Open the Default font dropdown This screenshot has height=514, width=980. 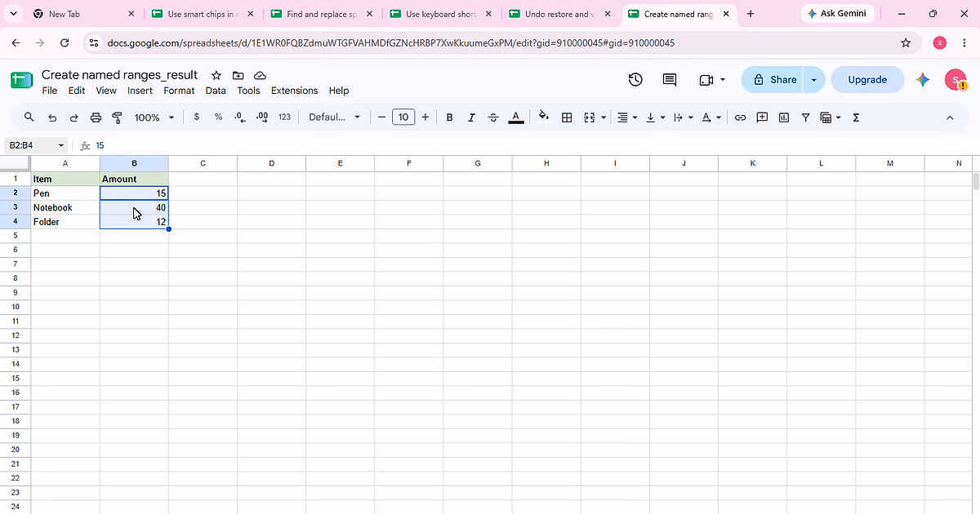334,117
